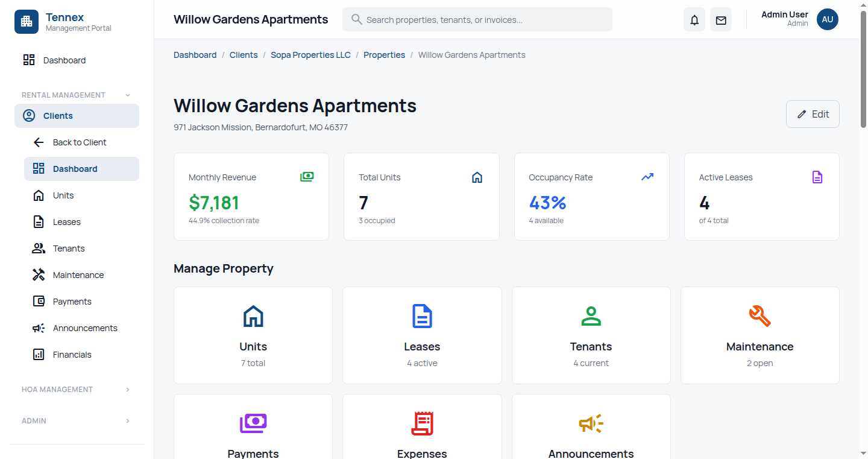Click the Tennex building logo icon
Viewport: 868px width, 459px height.
[27, 22]
